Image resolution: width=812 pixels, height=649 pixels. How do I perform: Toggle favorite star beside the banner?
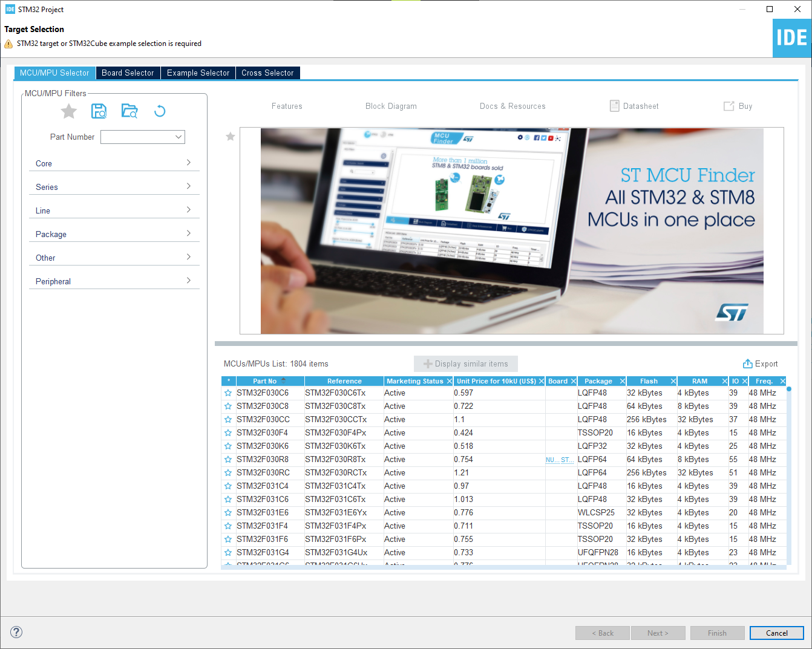point(231,137)
